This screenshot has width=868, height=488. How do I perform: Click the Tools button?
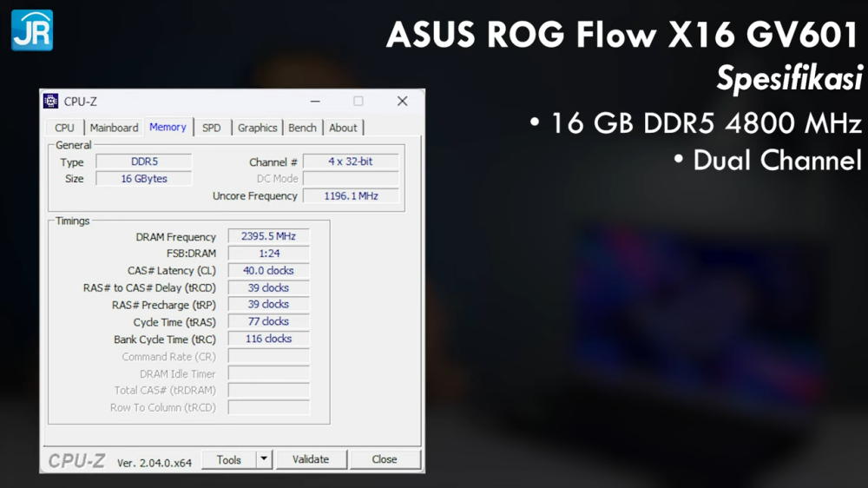[228, 459]
